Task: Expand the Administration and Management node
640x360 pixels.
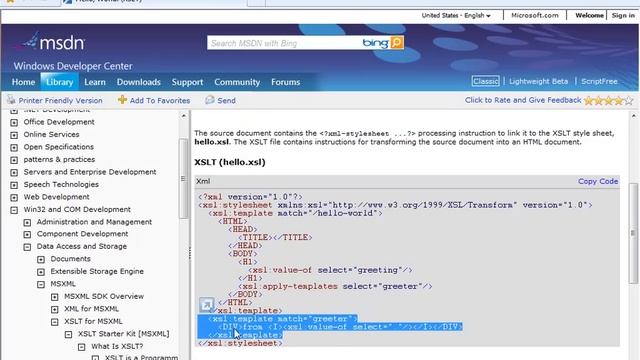Action: [27, 222]
